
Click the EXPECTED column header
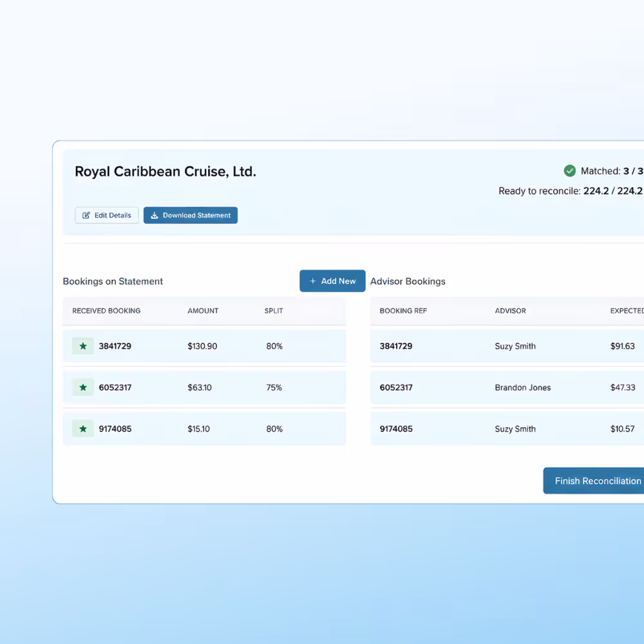[x=627, y=311]
